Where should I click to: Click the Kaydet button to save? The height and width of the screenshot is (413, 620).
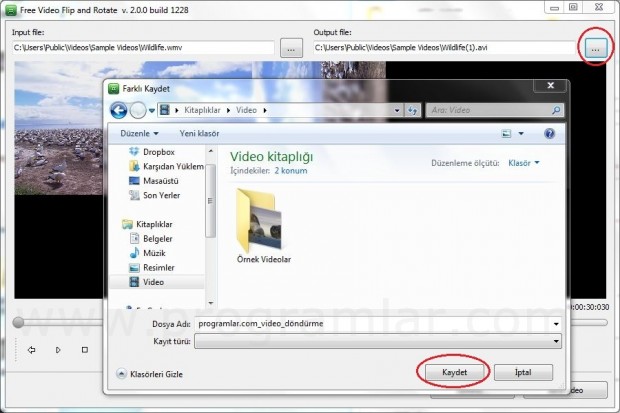click(x=454, y=372)
